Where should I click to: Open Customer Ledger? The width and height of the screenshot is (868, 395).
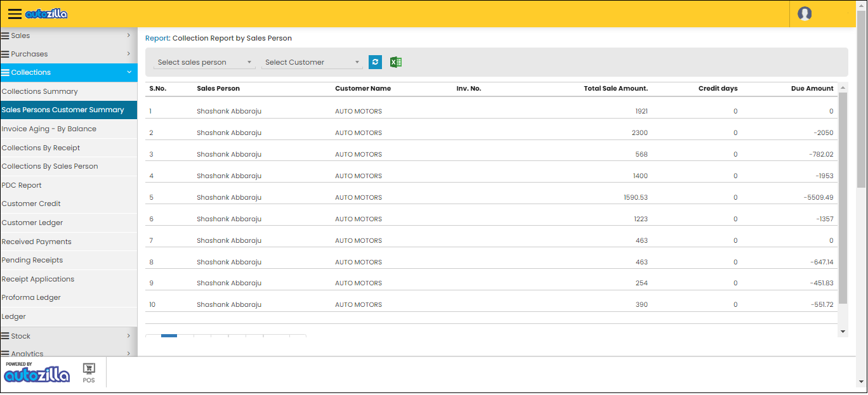pyautogui.click(x=69, y=223)
